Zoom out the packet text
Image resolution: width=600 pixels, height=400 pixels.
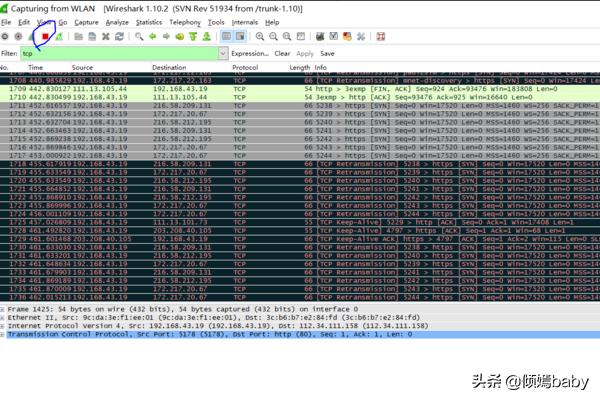273,37
